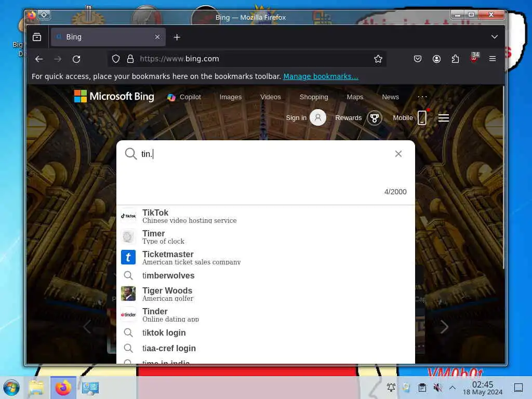
Task: Choose the TikTok suggestion
Action: coord(265,216)
